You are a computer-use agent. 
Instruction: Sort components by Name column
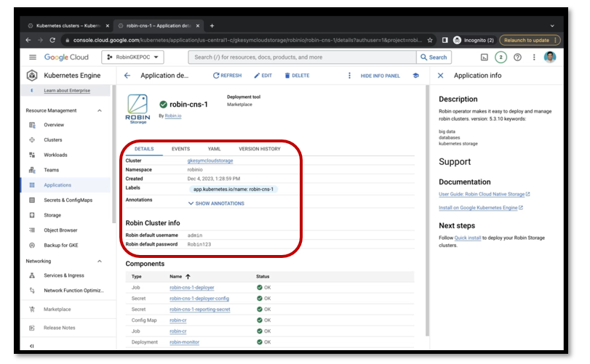[x=180, y=277]
